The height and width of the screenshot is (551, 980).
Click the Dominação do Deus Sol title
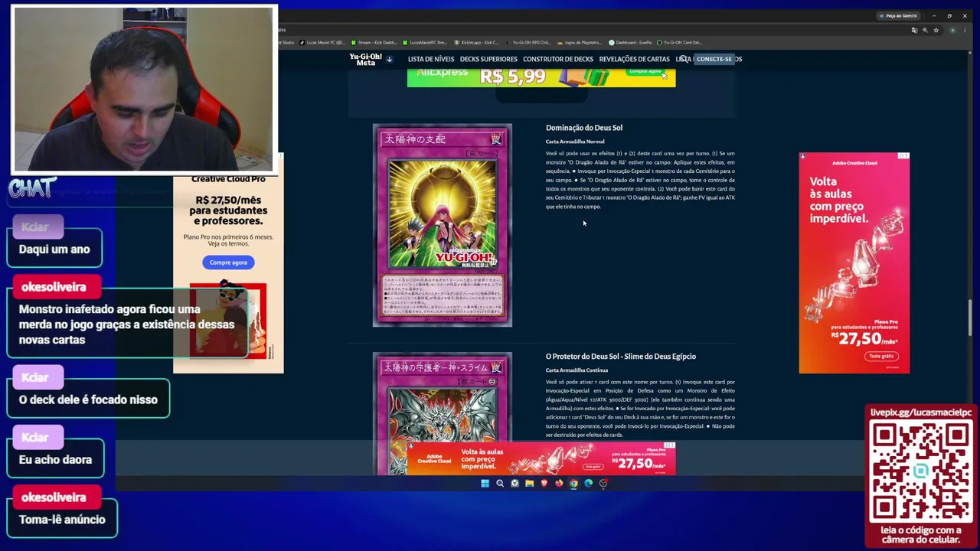tap(584, 128)
